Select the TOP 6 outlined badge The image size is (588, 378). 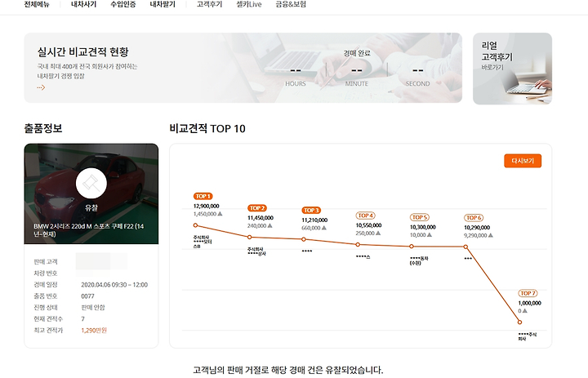point(474,217)
